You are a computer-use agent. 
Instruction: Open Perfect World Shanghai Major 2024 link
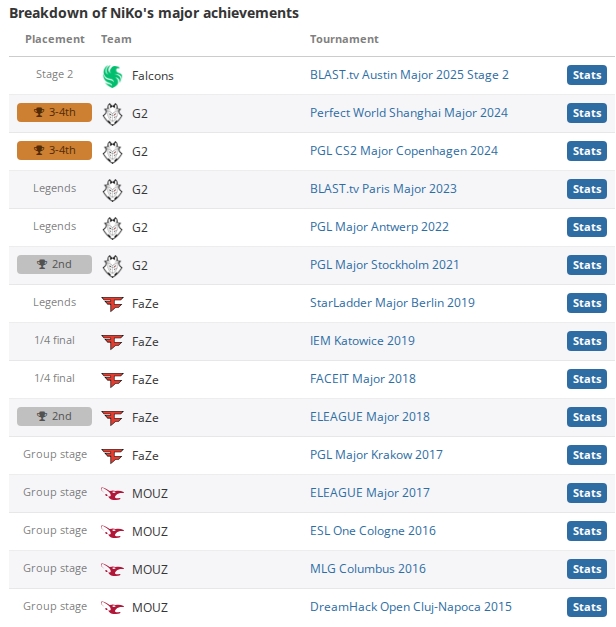409,113
